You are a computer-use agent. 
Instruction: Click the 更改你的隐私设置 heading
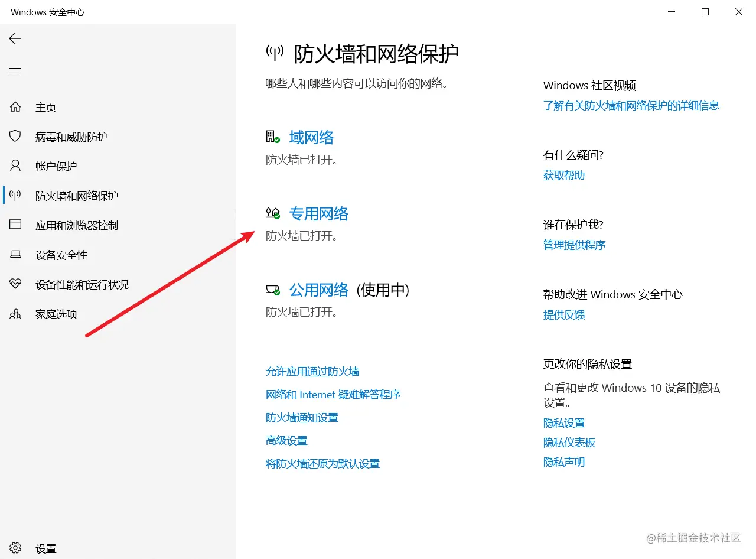point(588,364)
